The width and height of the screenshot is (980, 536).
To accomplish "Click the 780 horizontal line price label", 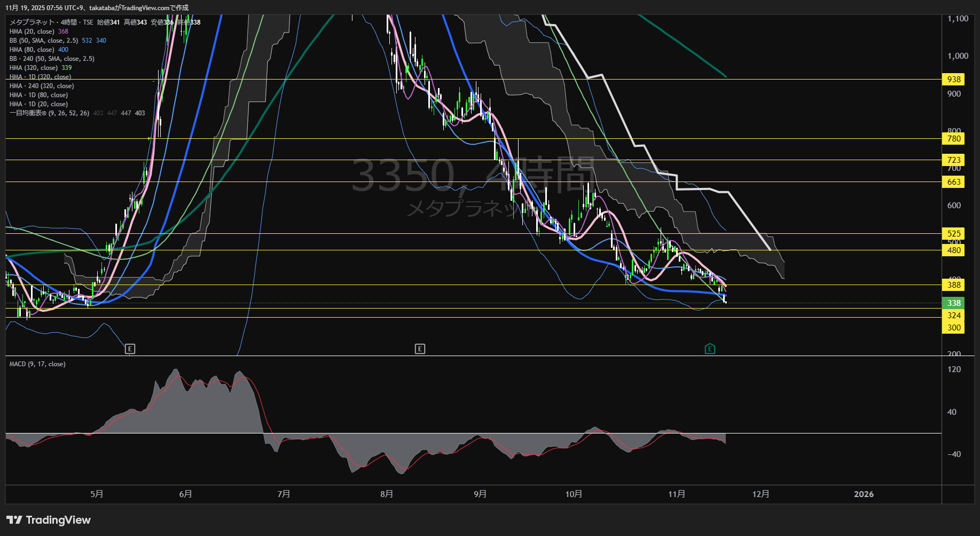I will pos(953,139).
